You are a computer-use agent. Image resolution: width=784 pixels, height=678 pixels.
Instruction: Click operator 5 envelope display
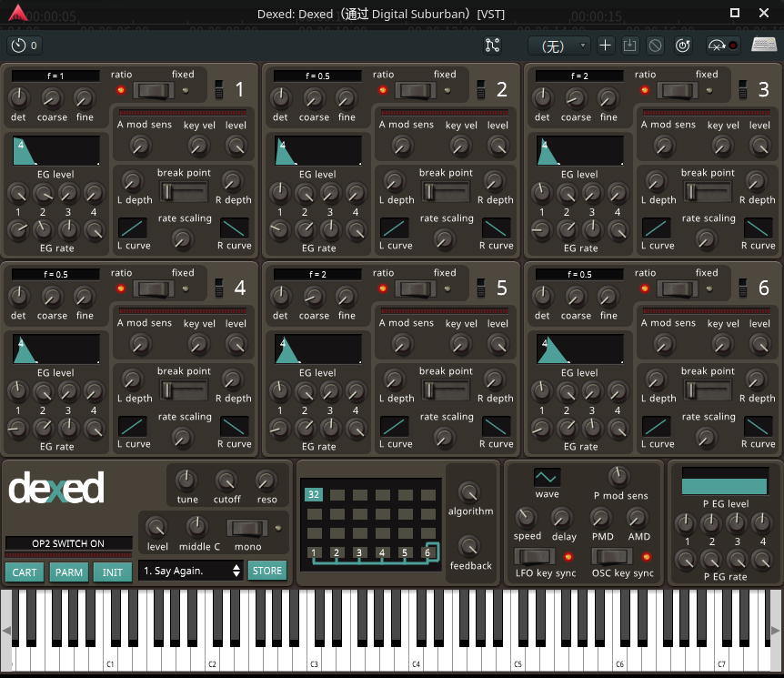tap(318, 349)
